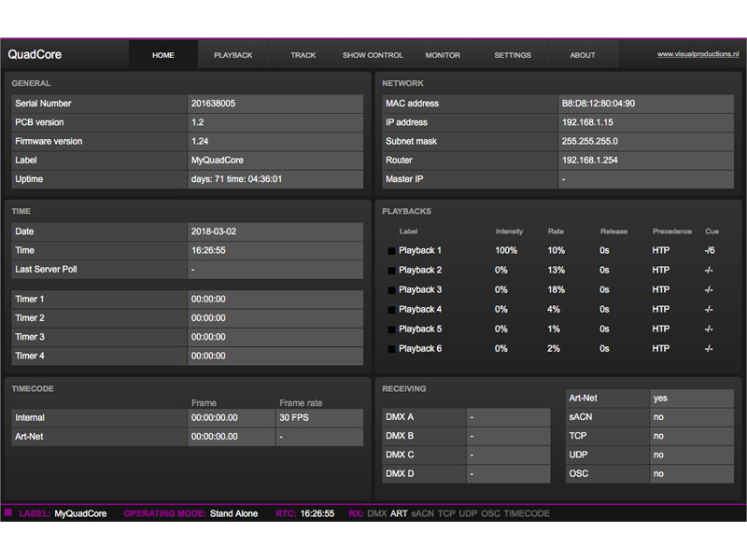Click the Intensity value of Playback 1
747x560 pixels.
507,250
